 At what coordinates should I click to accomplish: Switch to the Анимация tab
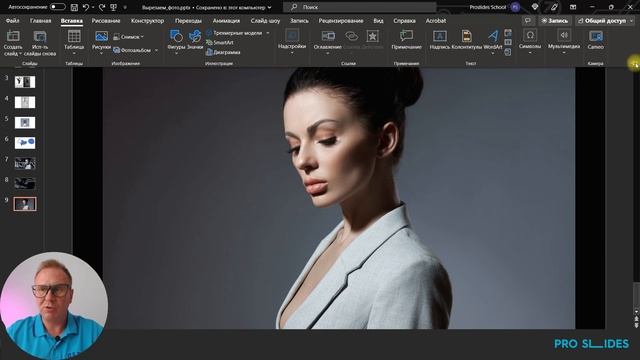pyautogui.click(x=226, y=21)
